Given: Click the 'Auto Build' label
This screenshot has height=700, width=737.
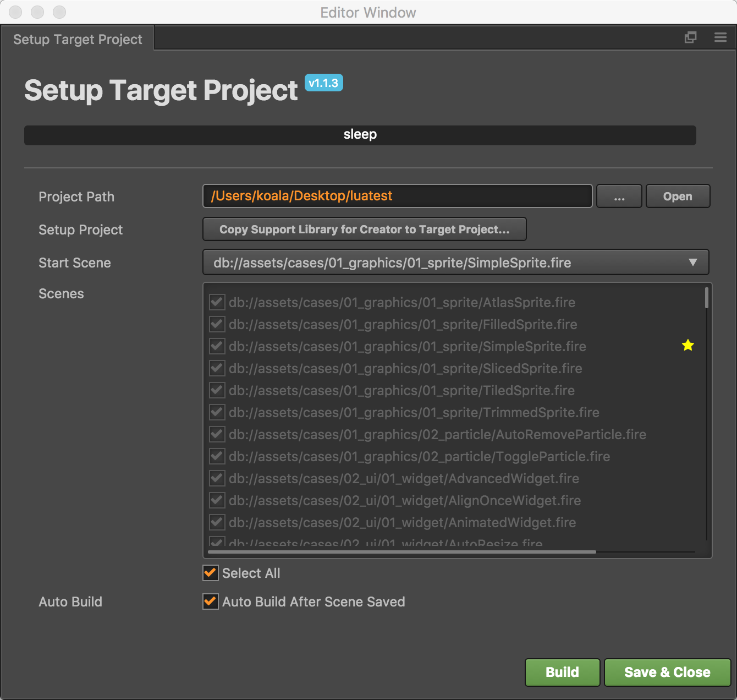Looking at the screenshot, I should tap(70, 602).
